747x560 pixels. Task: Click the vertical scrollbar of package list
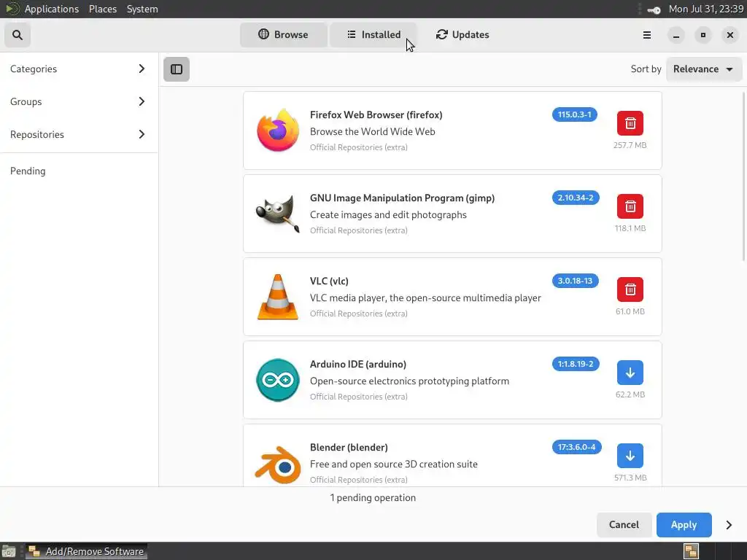point(743,176)
